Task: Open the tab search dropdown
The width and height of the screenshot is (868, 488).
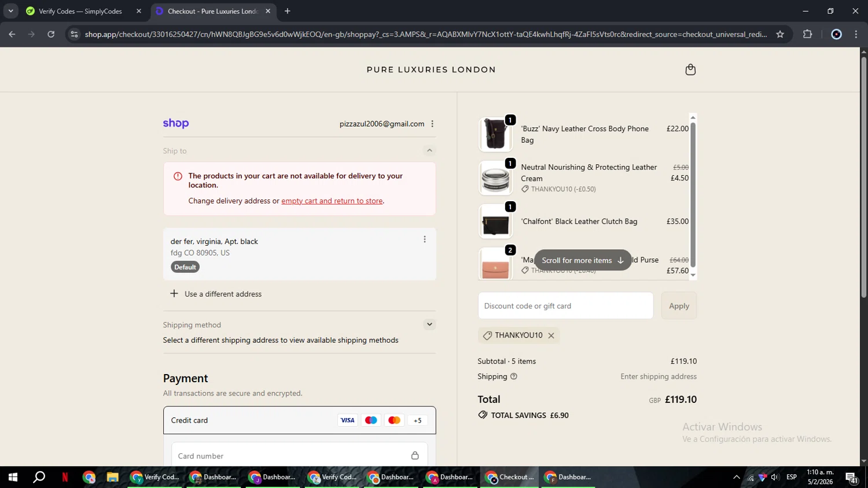Action: (x=10, y=11)
